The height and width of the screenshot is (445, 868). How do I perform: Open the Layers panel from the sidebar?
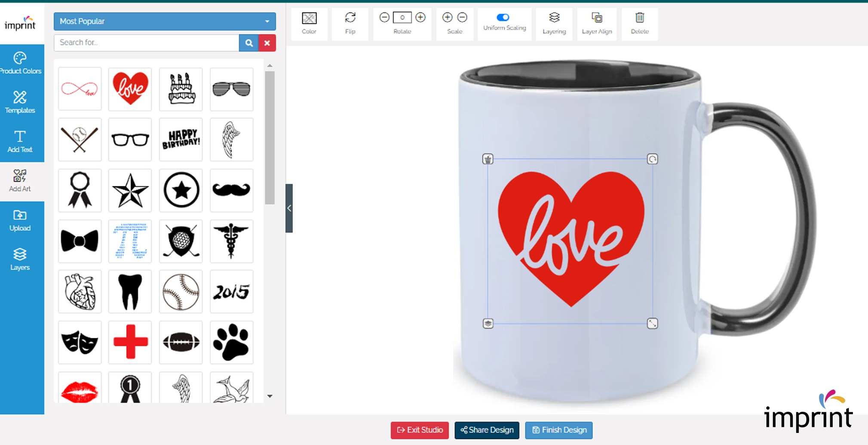coord(20,258)
